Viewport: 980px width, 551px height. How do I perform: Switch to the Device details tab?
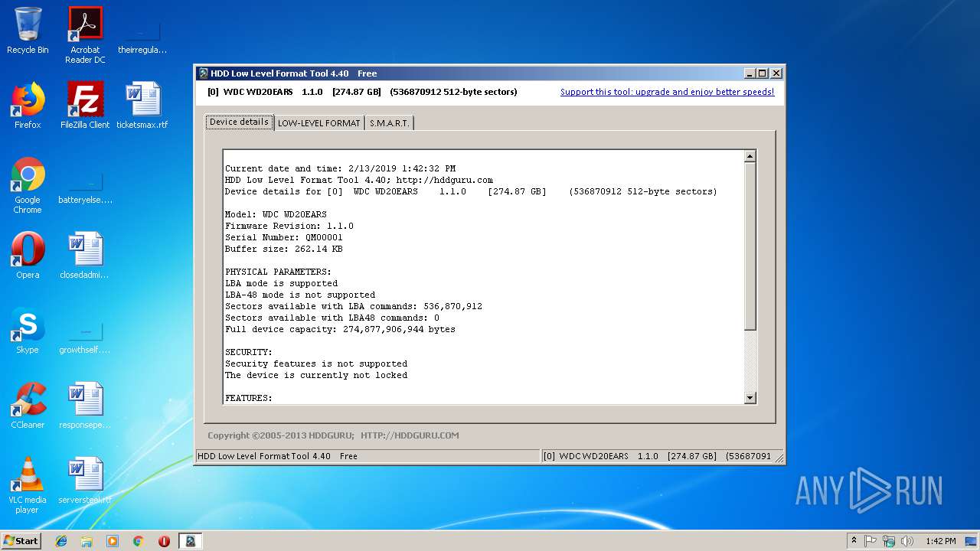click(239, 122)
